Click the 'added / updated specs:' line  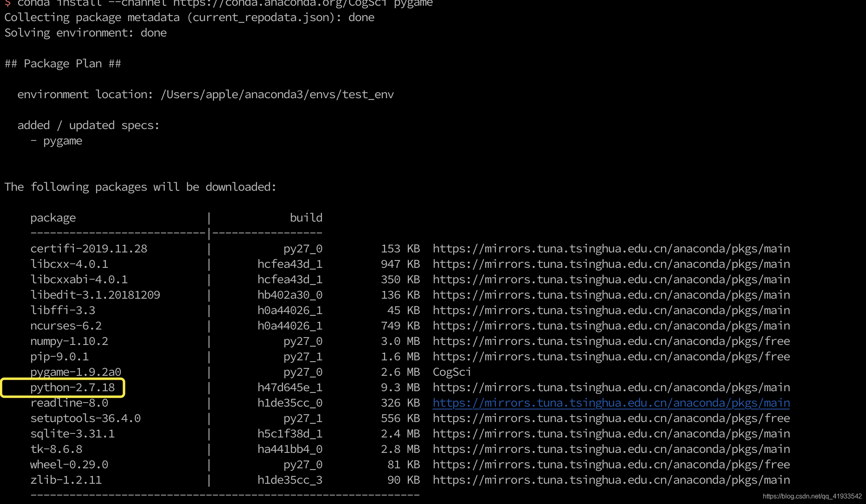click(88, 125)
